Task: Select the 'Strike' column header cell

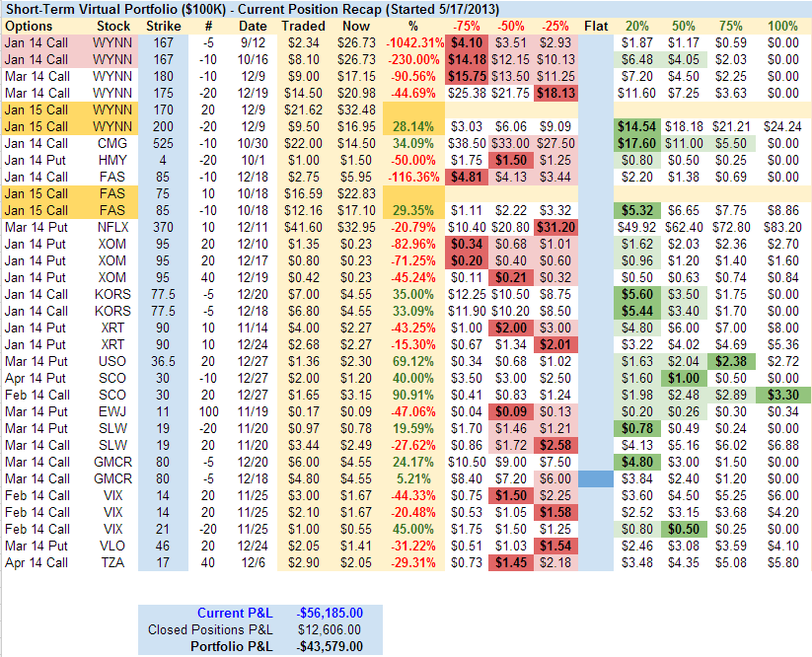Action: [163, 25]
